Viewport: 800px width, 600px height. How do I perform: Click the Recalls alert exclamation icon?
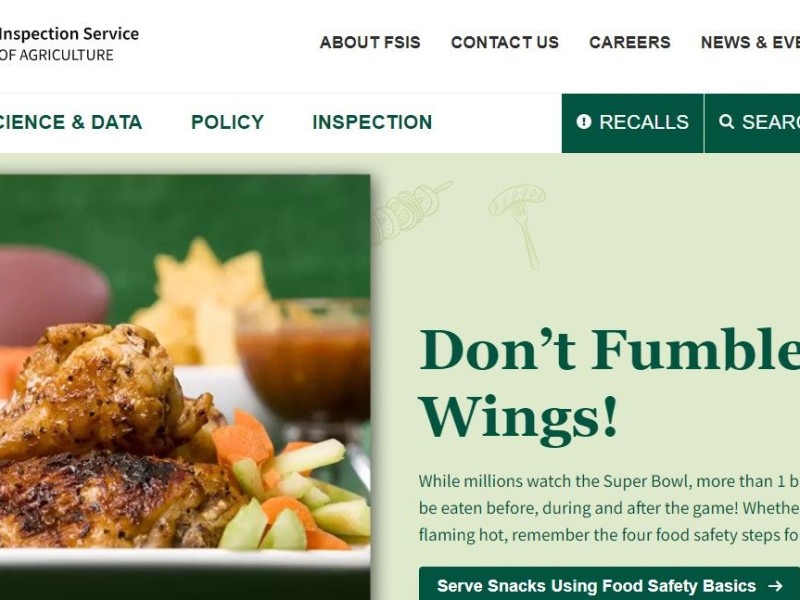click(584, 122)
